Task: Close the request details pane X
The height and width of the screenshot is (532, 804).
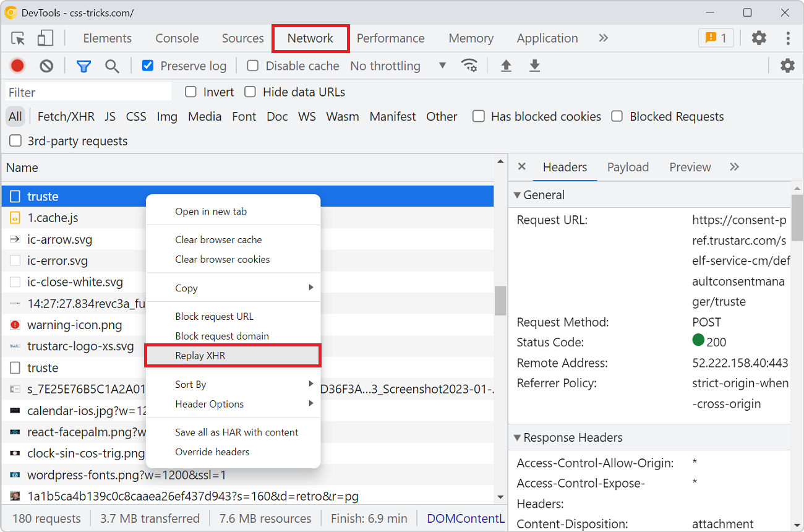Action: (x=521, y=166)
